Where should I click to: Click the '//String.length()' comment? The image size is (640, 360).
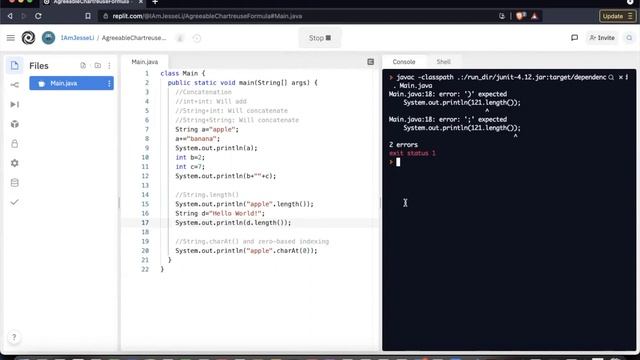point(207,195)
